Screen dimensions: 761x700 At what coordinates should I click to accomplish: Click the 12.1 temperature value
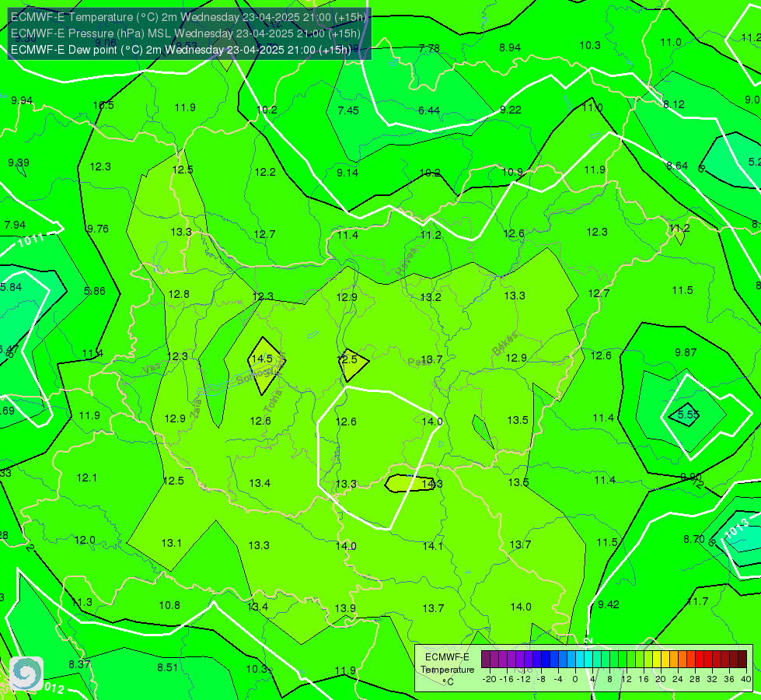(87, 478)
